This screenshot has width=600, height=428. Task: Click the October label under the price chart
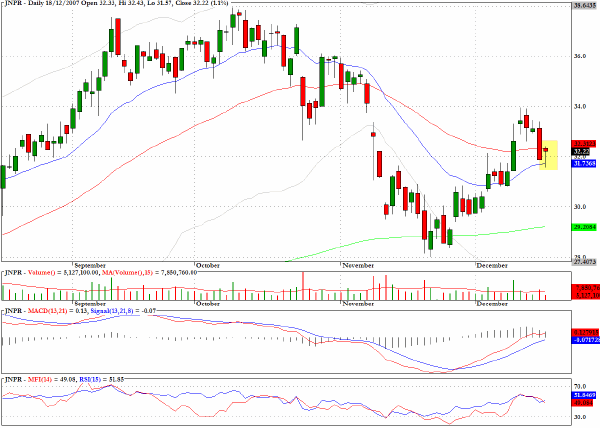tap(208, 265)
